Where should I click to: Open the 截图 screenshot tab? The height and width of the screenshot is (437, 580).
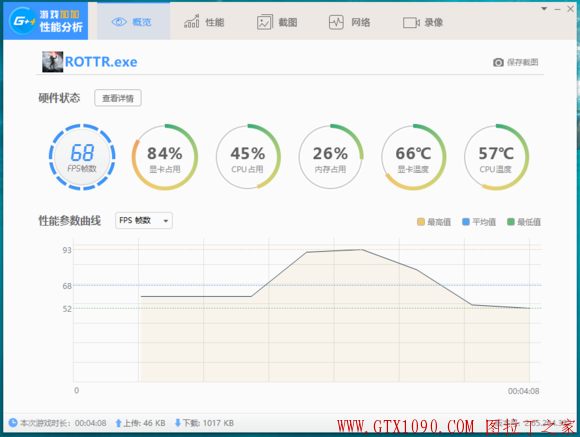(x=277, y=22)
